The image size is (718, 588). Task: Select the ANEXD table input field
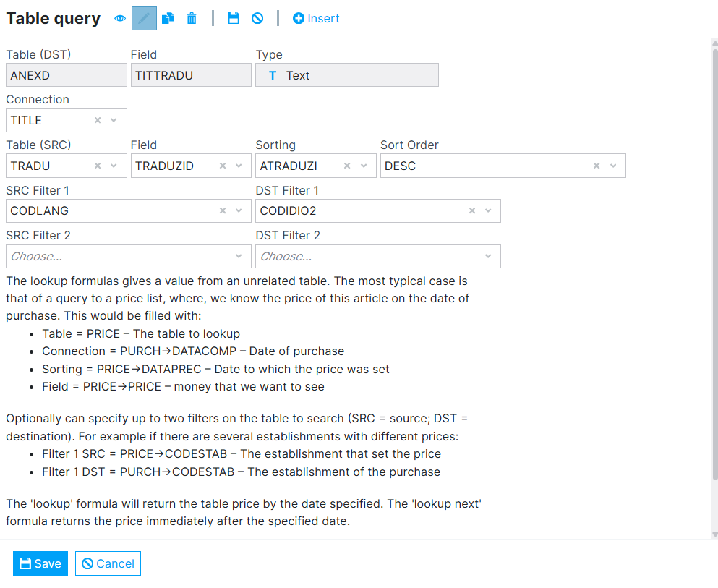(66, 74)
